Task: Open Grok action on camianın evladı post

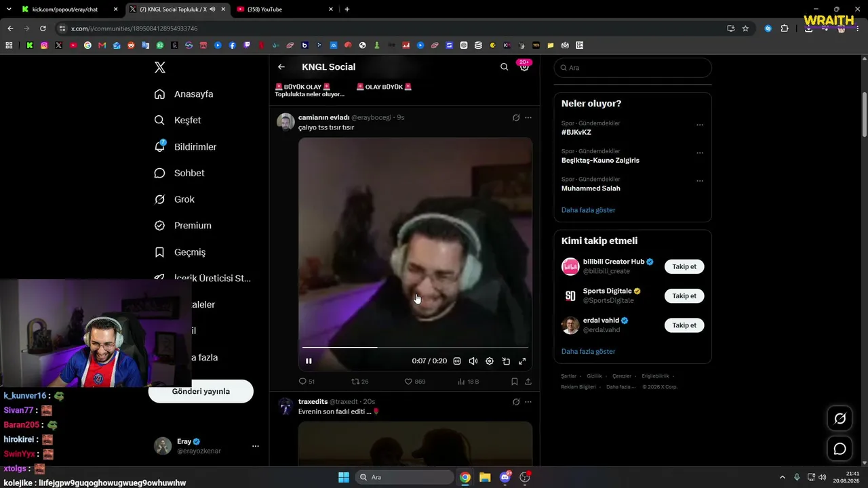Action: click(516, 117)
